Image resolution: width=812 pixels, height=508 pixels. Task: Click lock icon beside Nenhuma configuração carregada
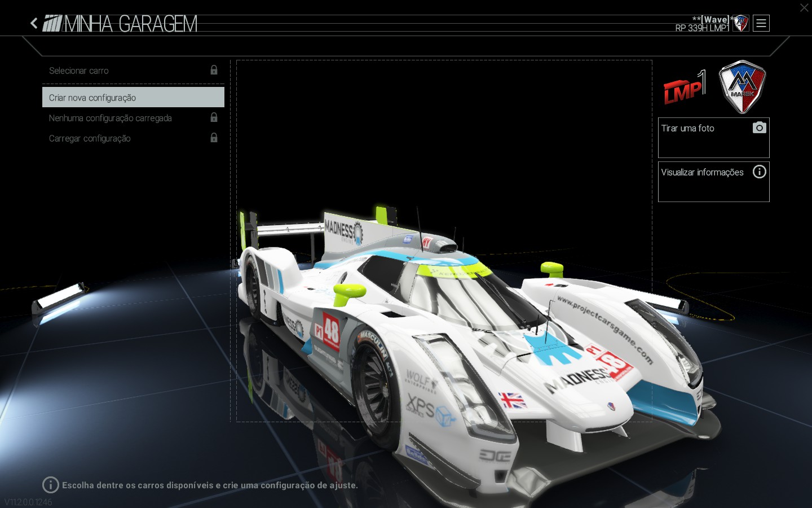pos(214,117)
